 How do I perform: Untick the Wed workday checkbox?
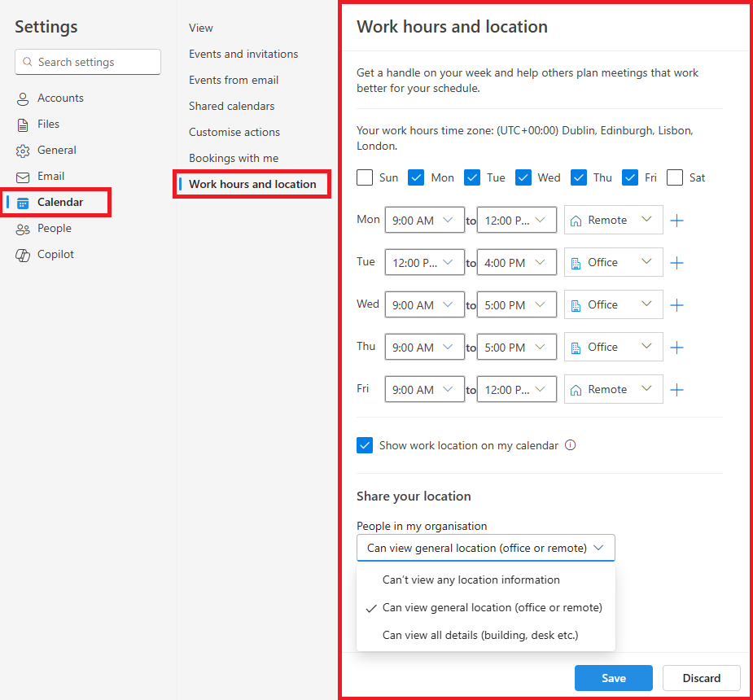coord(523,177)
